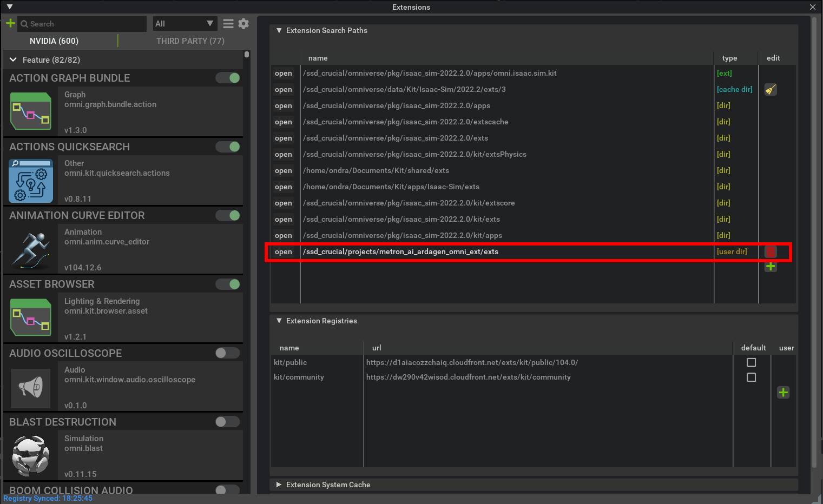Screen dimensions: 823x504
Task: Click the isaac_sim-2022.2.0/kit/apps path text
Action: pyautogui.click(x=403, y=235)
